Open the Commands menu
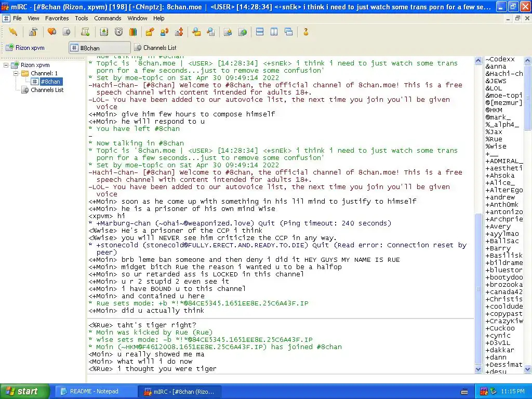The image size is (532, 399). [x=108, y=18]
